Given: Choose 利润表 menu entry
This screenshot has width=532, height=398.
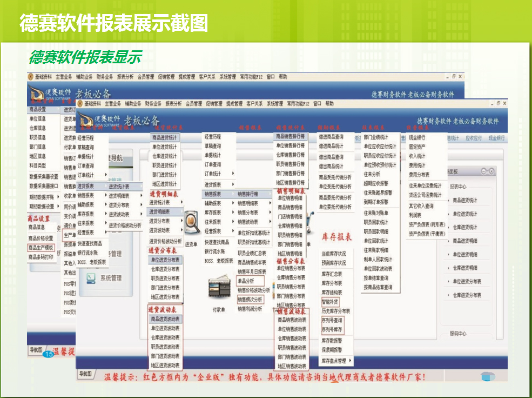Looking at the screenshot, I should (x=415, y=215).
